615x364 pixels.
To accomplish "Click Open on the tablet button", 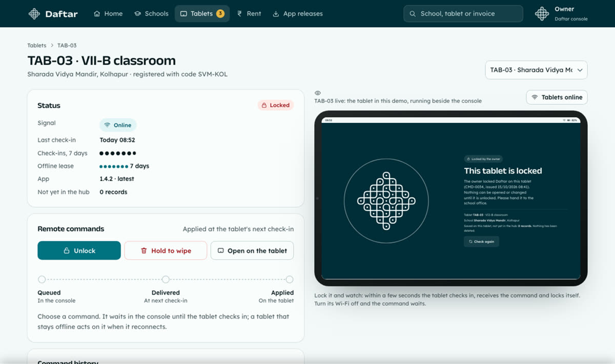I will click(252, 251).
